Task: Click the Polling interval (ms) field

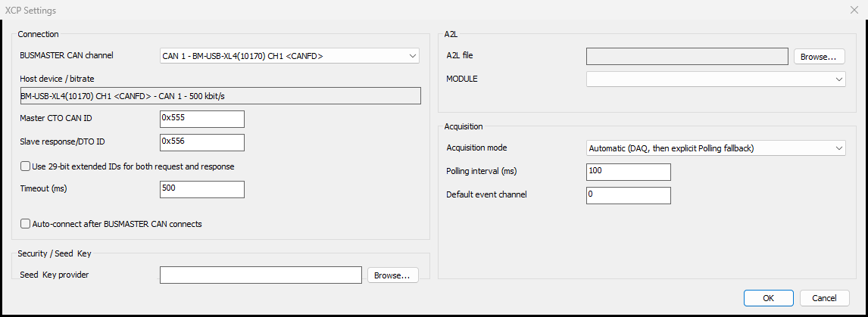Action: coord(629,172)
